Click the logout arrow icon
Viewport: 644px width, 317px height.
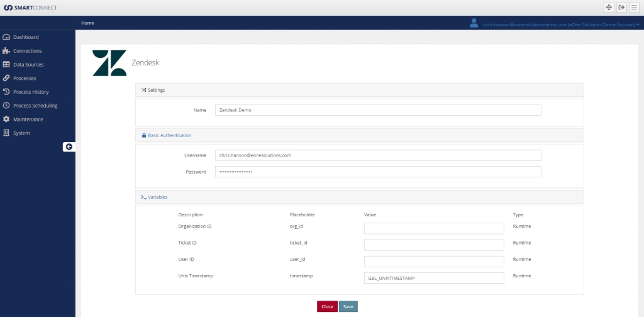[621, 8]
